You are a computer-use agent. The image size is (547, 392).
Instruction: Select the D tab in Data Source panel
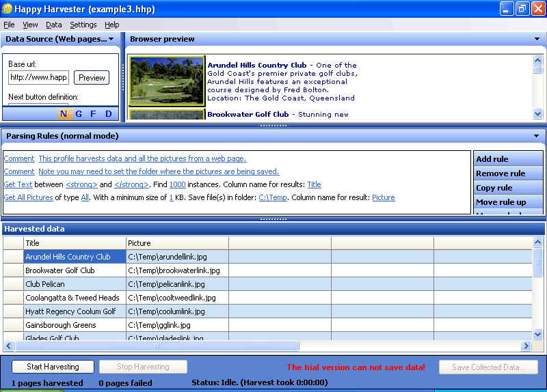109,114
